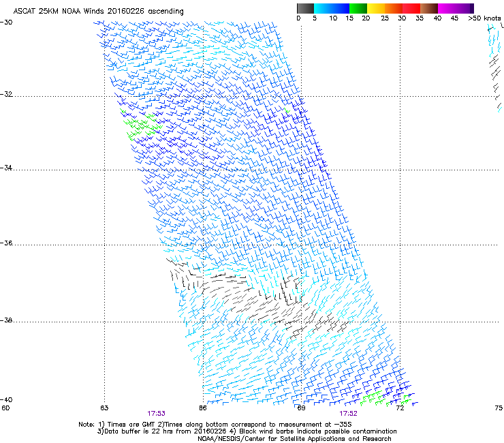
Task: Click the latitude label '-38'
Action: (x=6, y=320)
